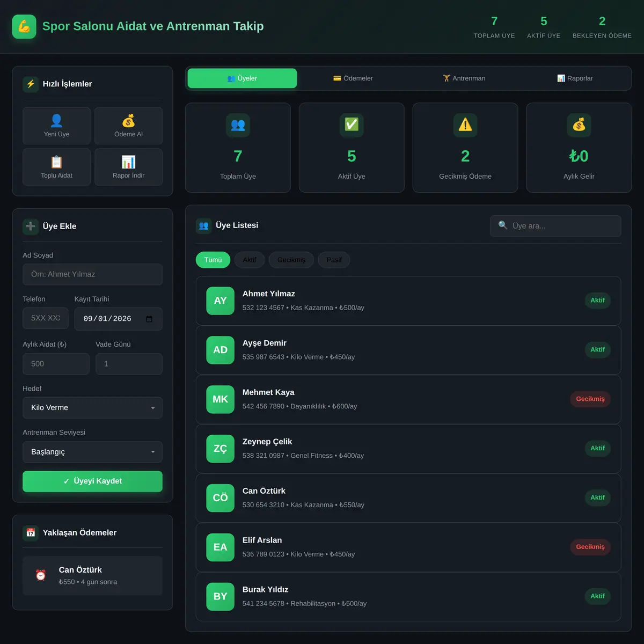644x644 pixels.
Task: Filter member list by Pasif
Action: point(334,260)
